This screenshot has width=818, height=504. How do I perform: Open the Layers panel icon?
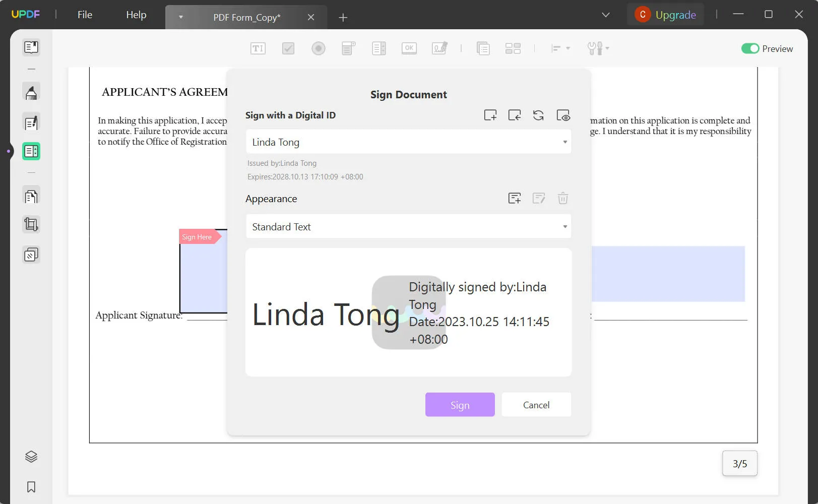31,457
